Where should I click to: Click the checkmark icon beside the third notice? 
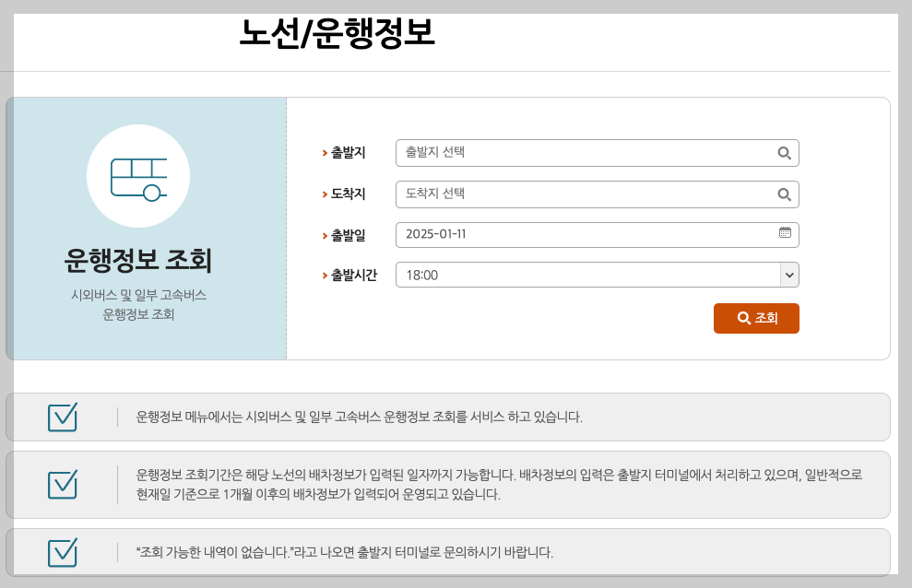point(62,553)
